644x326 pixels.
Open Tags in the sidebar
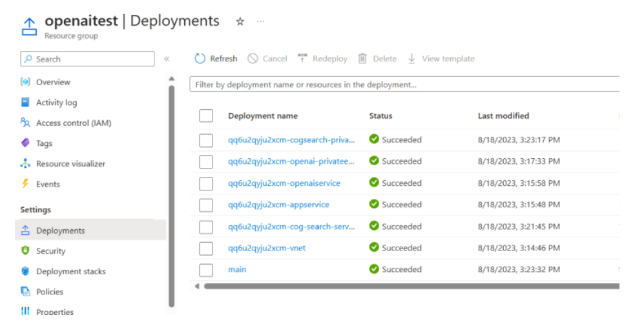coord(44,143)
